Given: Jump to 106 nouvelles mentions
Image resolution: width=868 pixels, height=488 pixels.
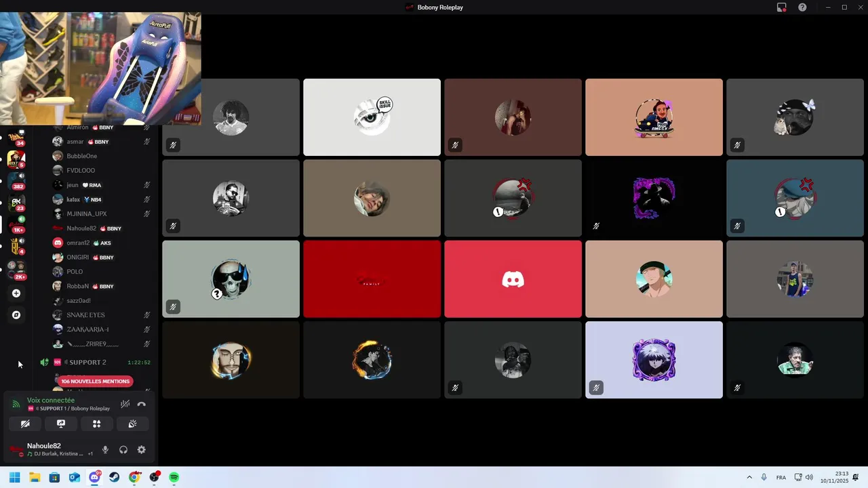Looking at the screenshot, I should click(95, 381).
